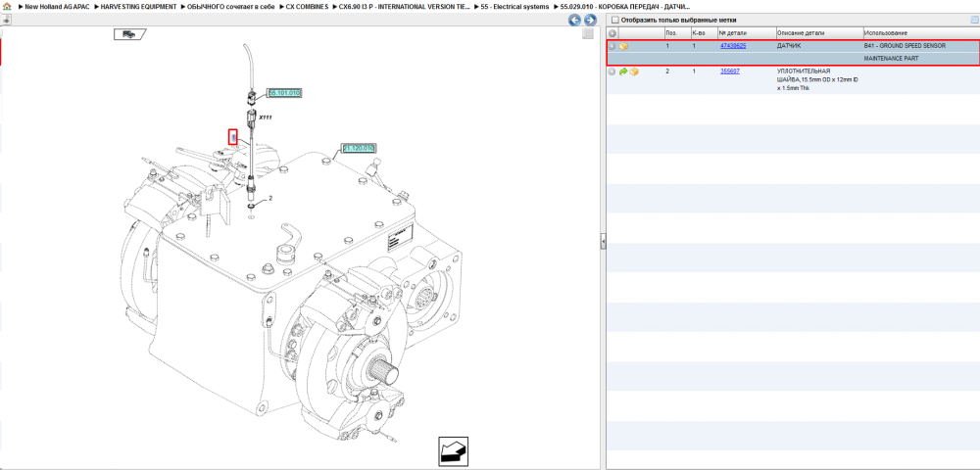Open the column settings icon at the parts list's top right

[974, 20]
